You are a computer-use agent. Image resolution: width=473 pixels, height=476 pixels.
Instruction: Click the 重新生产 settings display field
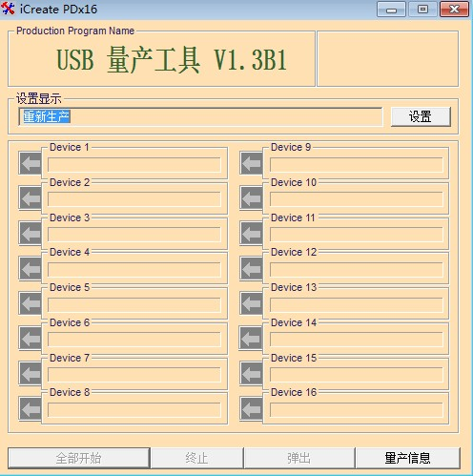[200, 116]
